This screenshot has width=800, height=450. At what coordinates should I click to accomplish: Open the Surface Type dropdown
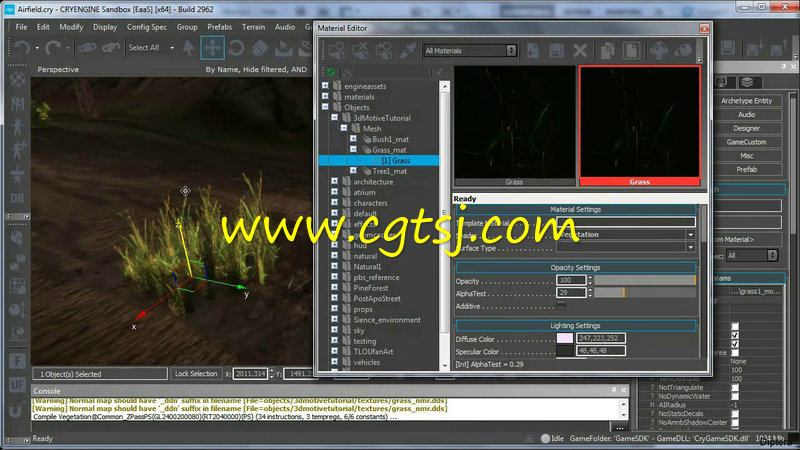(x=690, y=247)
